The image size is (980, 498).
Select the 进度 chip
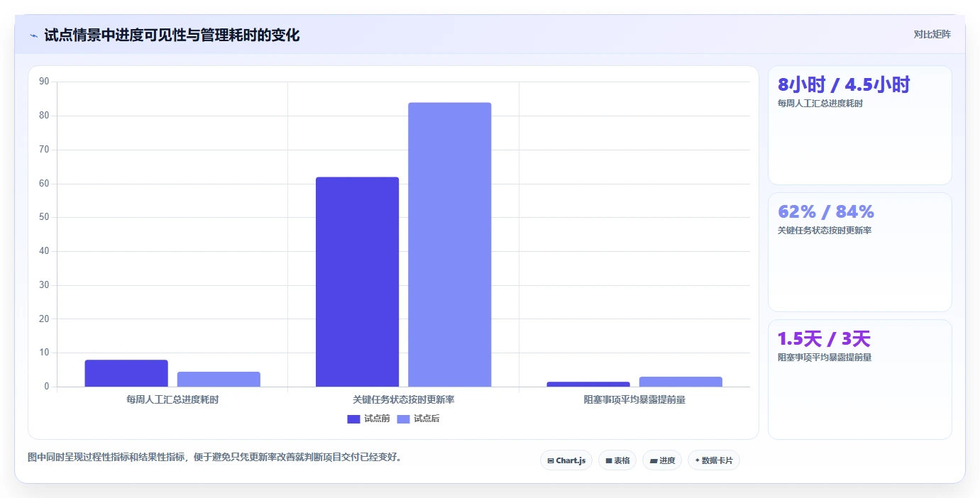point(662,460)
